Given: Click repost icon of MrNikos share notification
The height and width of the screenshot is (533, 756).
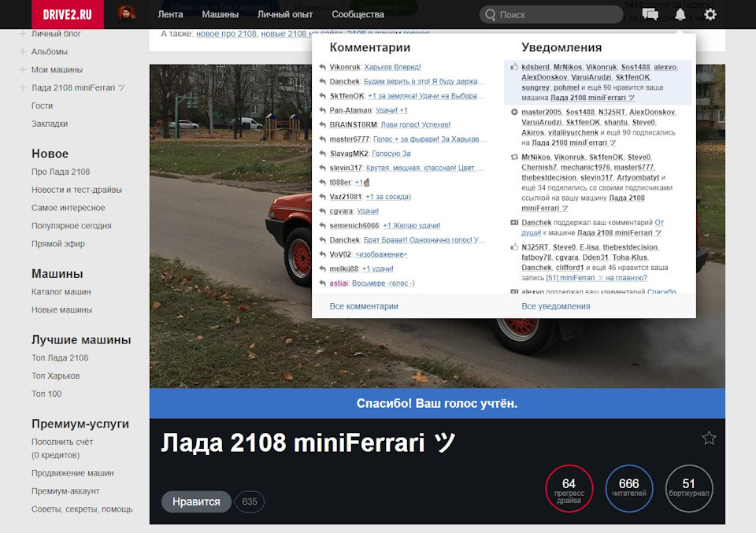Looking at the screenshot, I should tap(514, 157).
